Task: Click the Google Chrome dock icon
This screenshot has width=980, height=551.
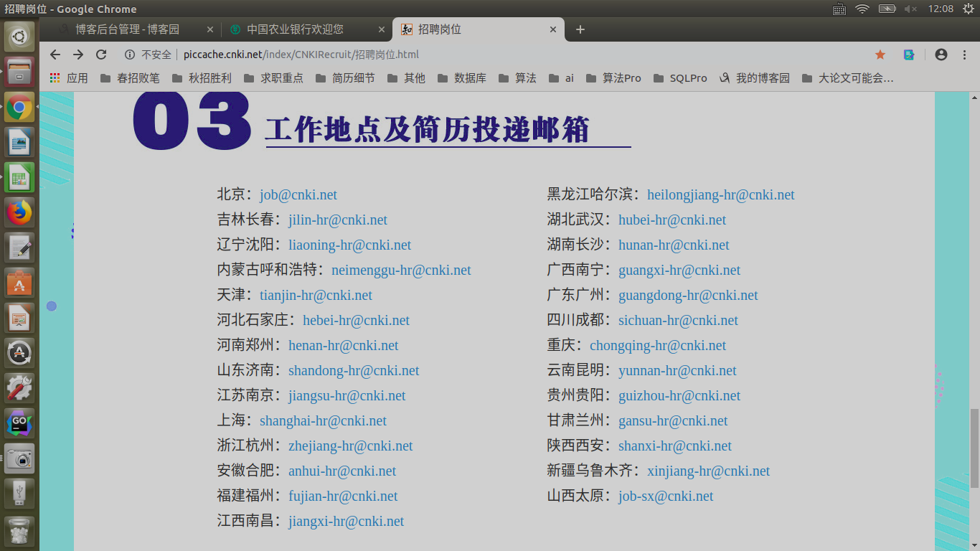Action: (19, 107)
